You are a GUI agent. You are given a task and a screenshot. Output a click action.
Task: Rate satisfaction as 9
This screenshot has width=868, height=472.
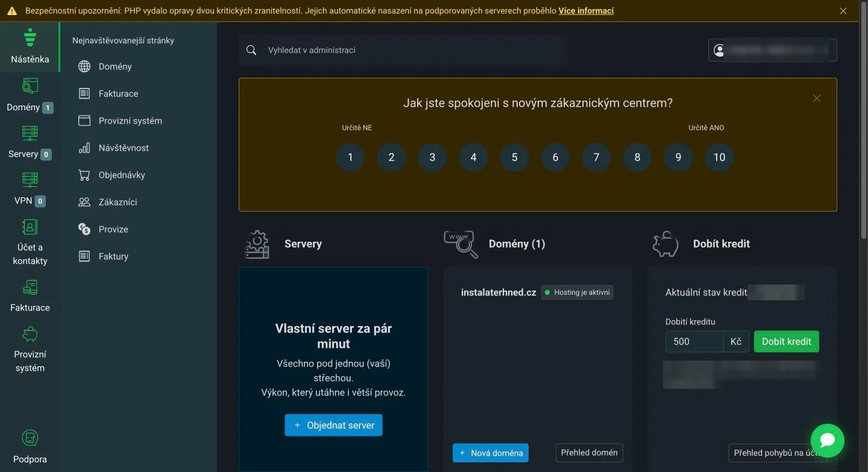coord(678,157)
